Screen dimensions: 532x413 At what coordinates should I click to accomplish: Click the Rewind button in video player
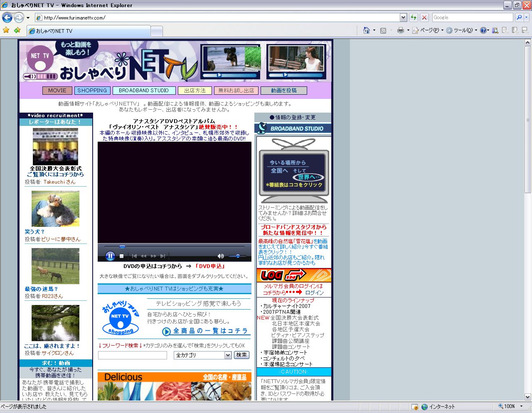pyautogui.click(x=144, y=256)
